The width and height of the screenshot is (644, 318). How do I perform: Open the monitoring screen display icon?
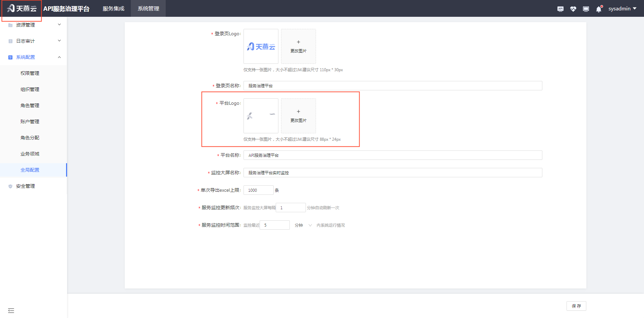(586, 9)
